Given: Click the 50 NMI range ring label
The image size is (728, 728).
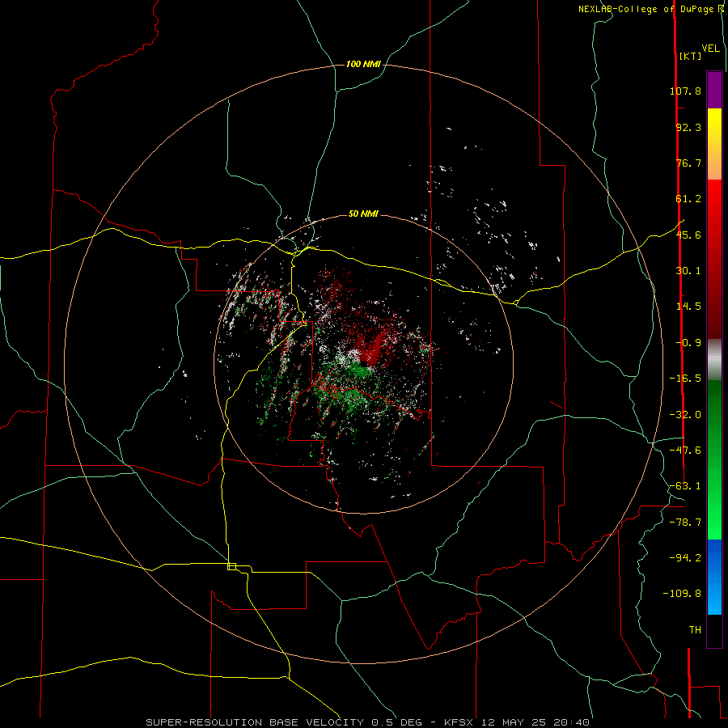Looking at the screenshot, I should point(363,214).
